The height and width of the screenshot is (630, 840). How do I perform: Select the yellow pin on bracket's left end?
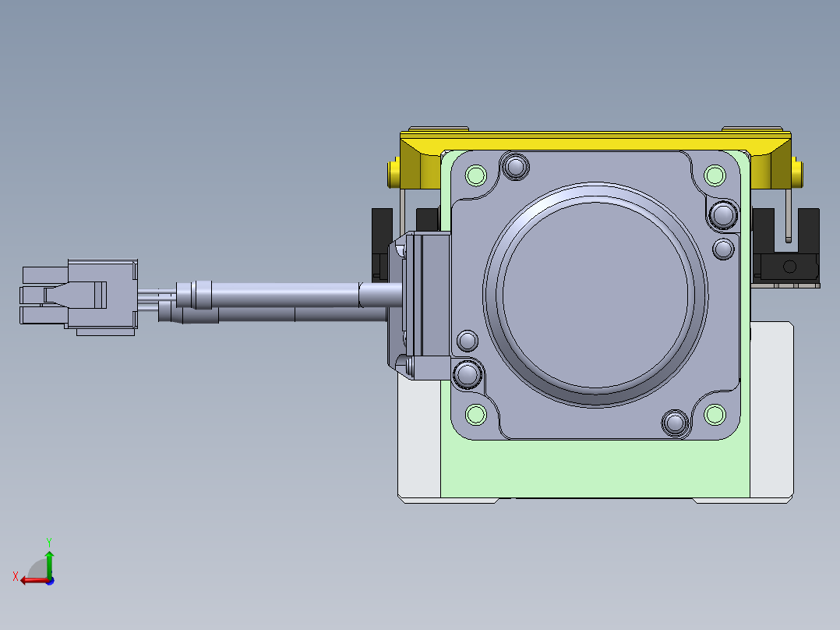pos(394,172)
